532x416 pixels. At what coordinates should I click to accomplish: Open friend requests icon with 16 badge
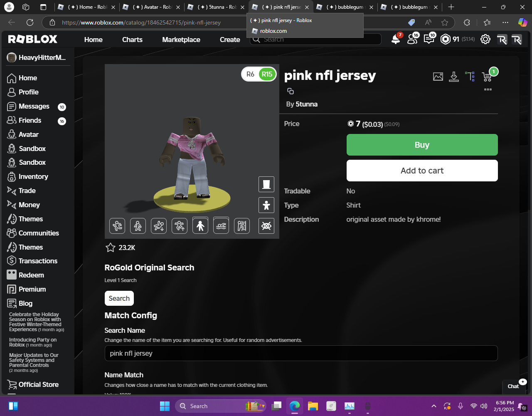(412, 39)
